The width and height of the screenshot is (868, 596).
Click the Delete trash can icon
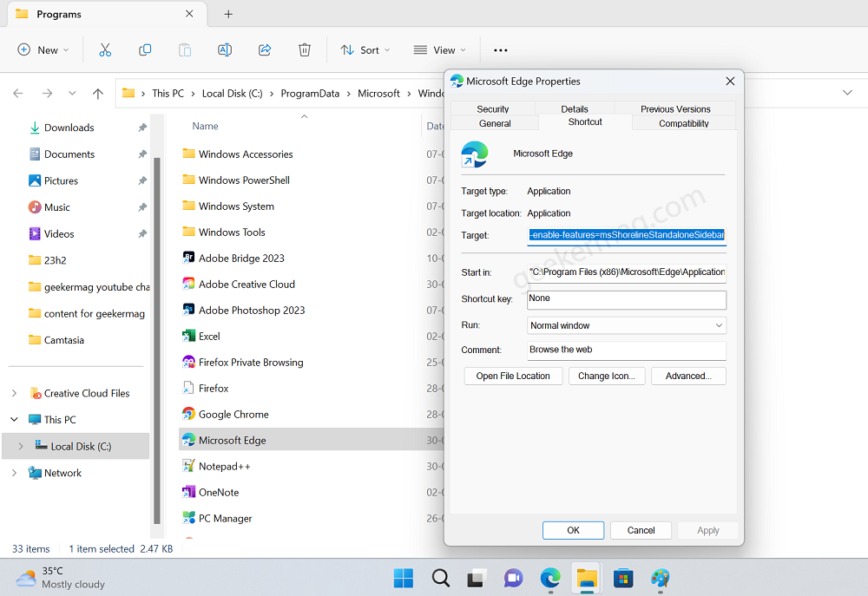coord(305,49)
